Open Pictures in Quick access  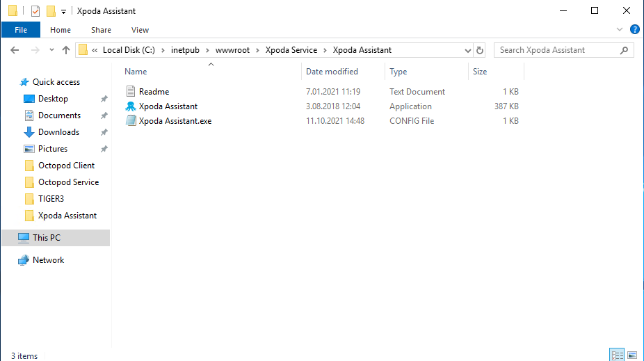click(53, 149)
